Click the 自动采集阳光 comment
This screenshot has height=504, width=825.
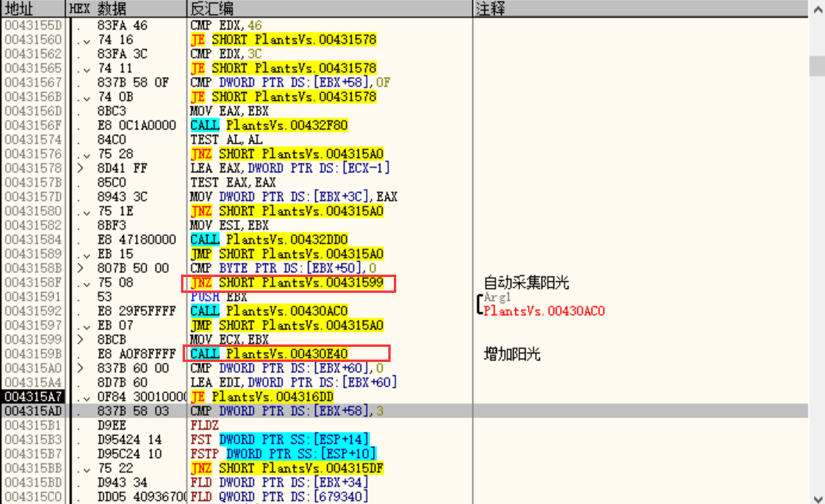point(526,283)
